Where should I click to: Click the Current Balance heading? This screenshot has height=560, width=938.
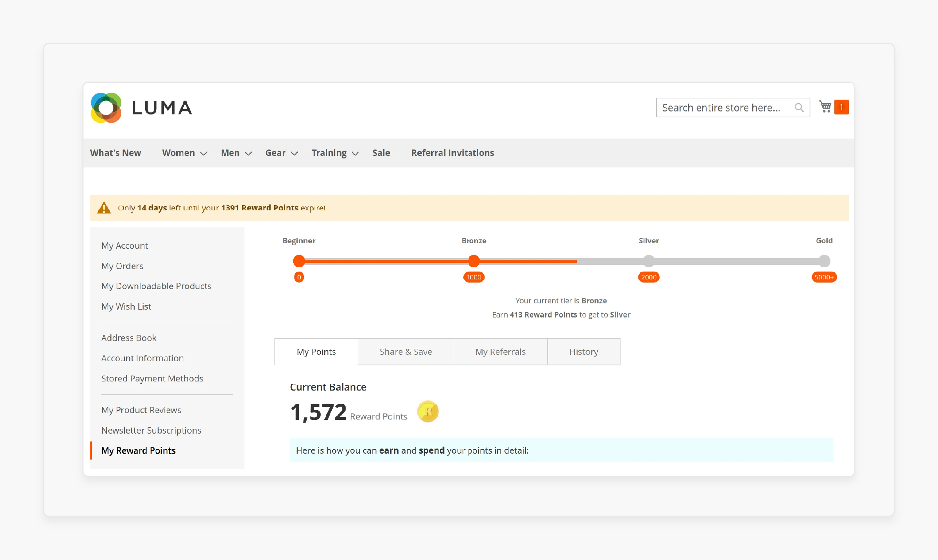click(x=328, y=387)
